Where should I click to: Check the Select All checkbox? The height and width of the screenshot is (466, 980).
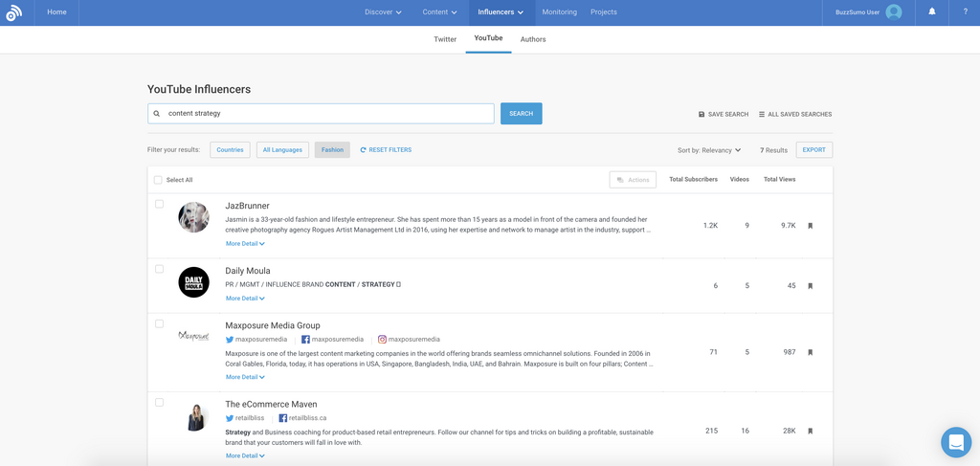pyautogui.click(x=158, y=180)
